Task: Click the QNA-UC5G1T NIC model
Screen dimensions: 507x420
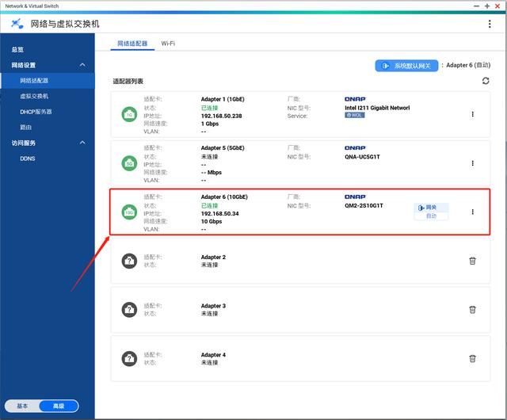Action: [362, 157]
